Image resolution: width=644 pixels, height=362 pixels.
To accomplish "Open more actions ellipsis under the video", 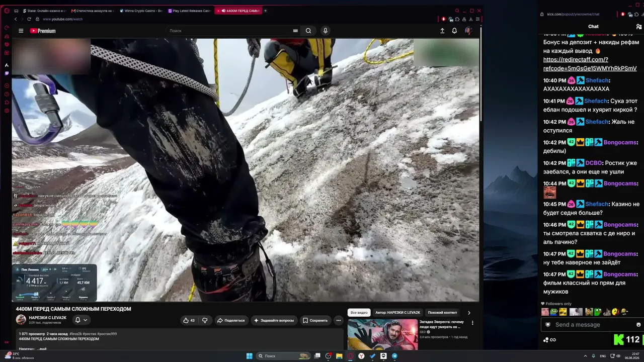I will click(x=339, y=320).
